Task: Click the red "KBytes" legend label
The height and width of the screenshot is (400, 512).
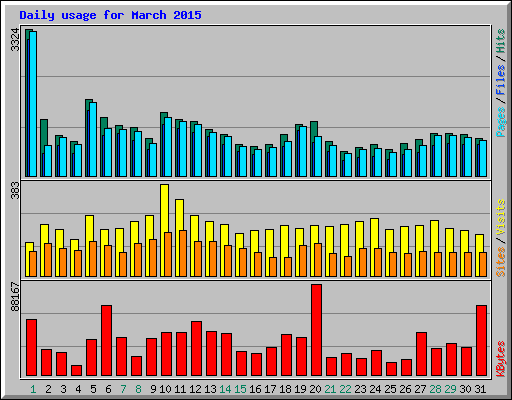Action: pyautogui.click(x=501, y=359)
